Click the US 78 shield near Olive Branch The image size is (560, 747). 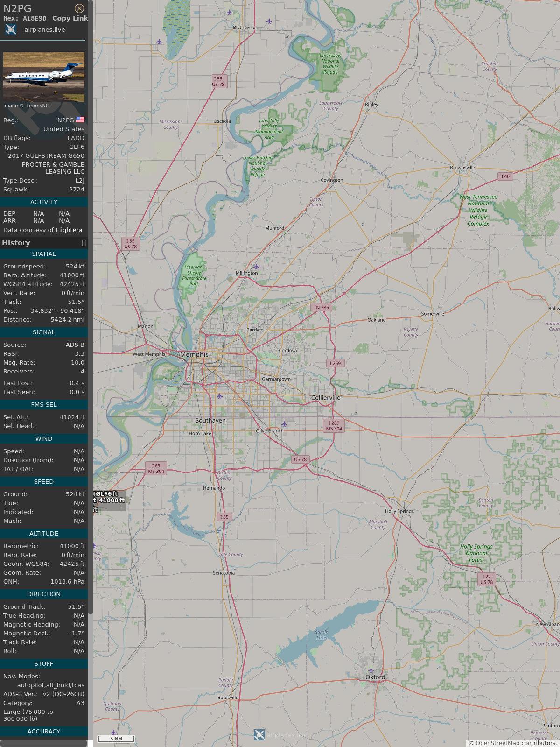tap(301, 459)
